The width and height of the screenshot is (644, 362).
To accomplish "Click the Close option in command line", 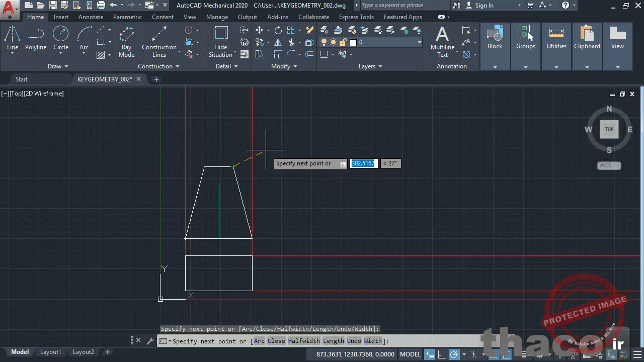I will click(276, 341).
